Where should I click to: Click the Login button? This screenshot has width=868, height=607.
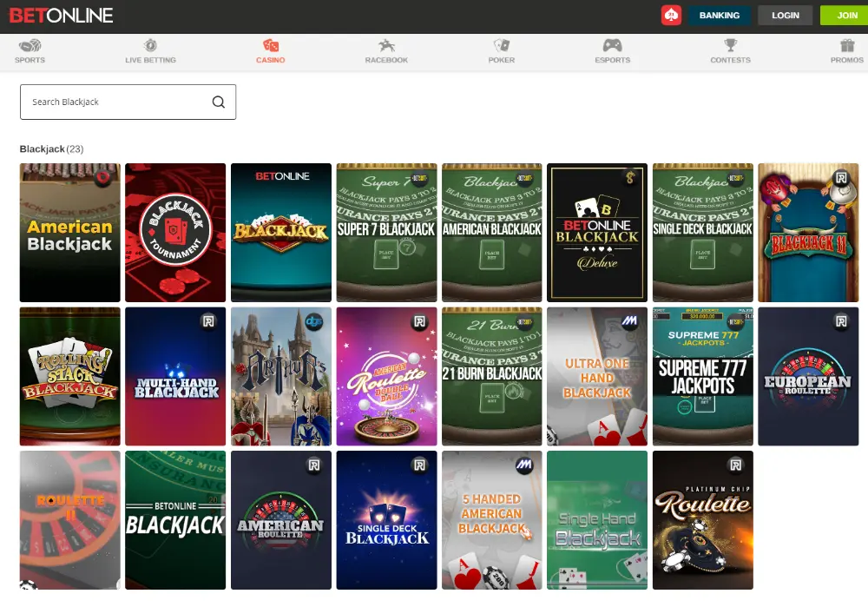(x=785, y=16)
